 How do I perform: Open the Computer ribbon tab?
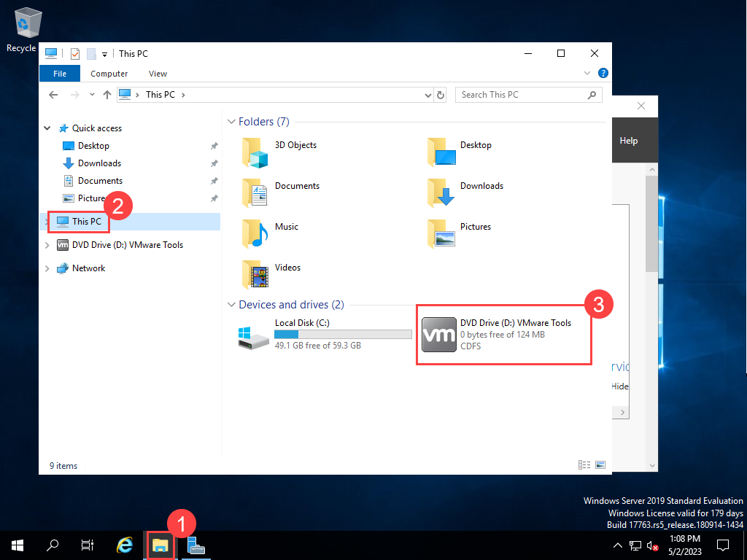click(109, 74)
